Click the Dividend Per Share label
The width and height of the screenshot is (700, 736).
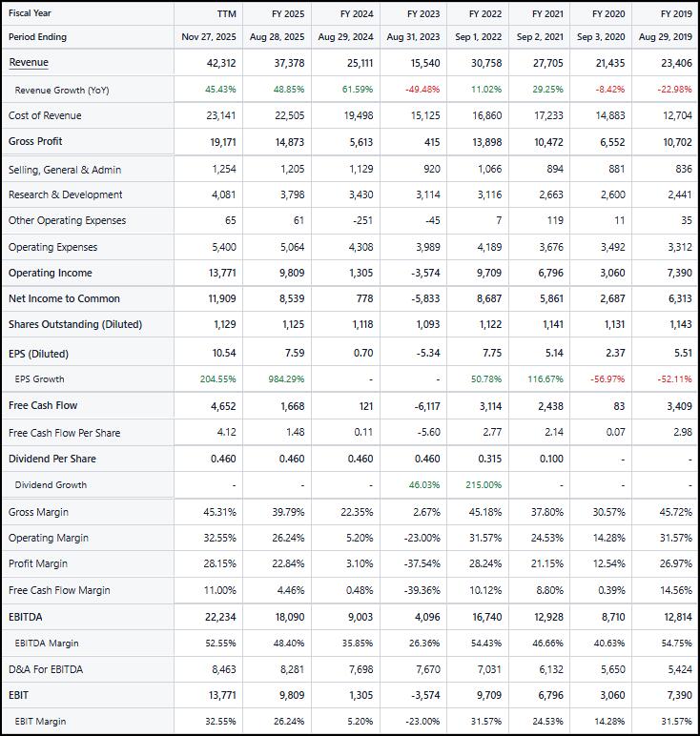52,459
